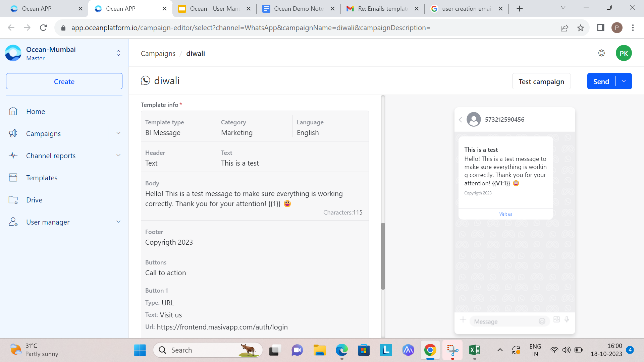Click the Test campaign button

coord(541,81)
